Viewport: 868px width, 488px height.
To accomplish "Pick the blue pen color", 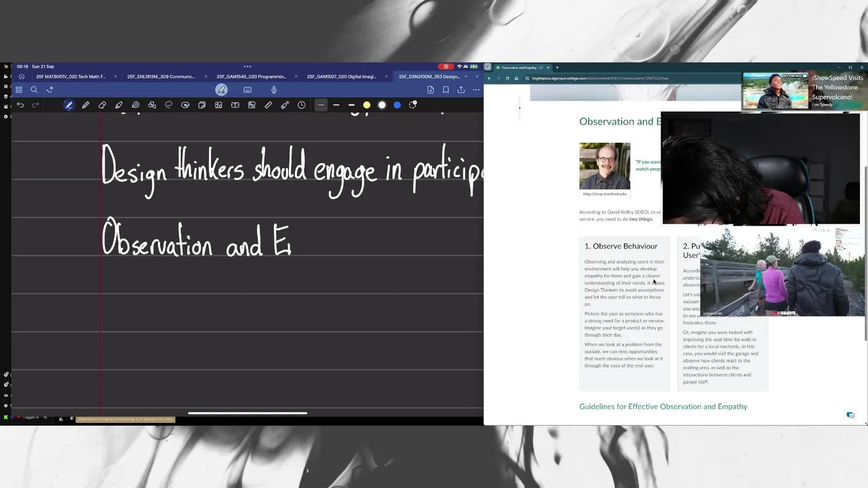I will [397, 105].
